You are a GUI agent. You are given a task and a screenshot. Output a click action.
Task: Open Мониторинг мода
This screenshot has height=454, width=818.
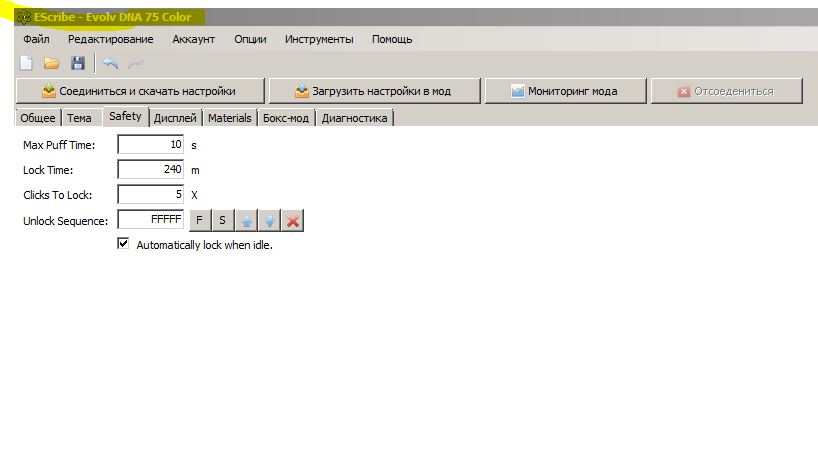pos(566,91)
